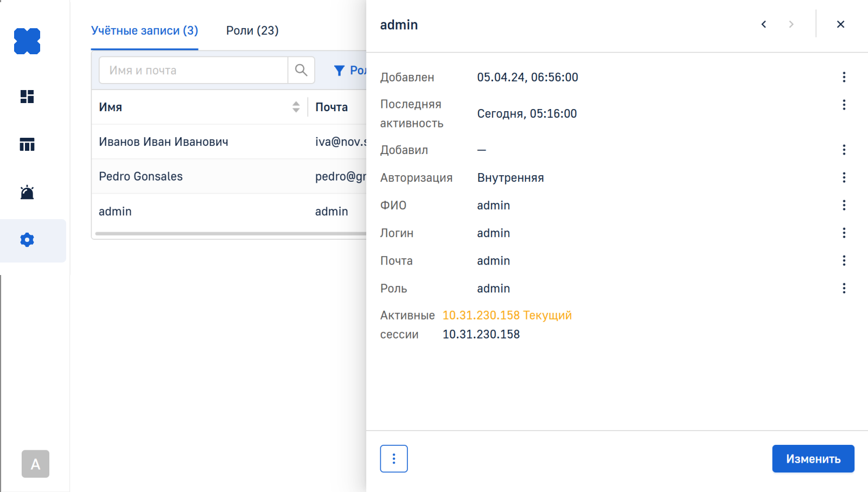868x492 pixels.
Task: Go to previous account with left chevron
Action: pos(764,24)
